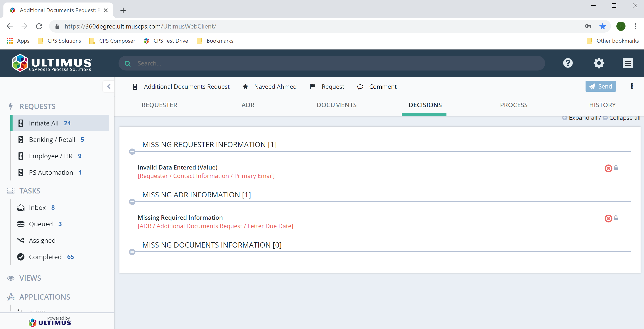The width and height of the screenshot is (644, 329).
Task: Open Bookmarks folder in bookmarks bar
Action: pyautogui.click(x=215, y=41)
